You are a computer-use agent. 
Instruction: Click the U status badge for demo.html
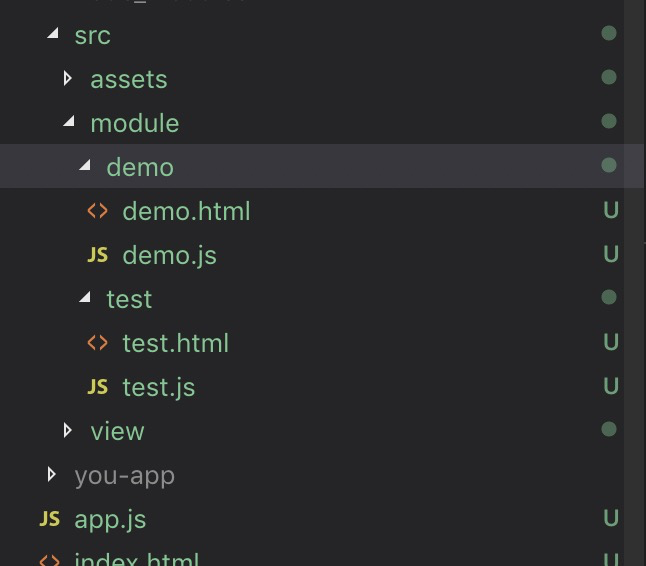(611, 211)
